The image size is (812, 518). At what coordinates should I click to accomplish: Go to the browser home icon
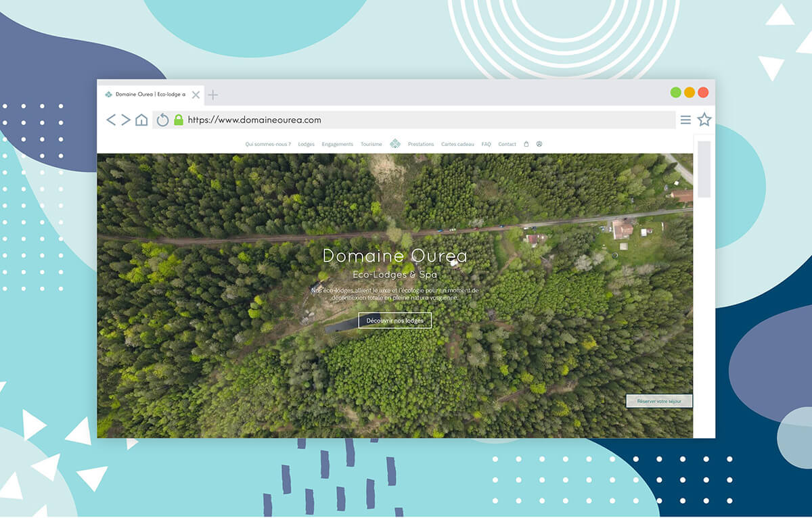(141, 120)
